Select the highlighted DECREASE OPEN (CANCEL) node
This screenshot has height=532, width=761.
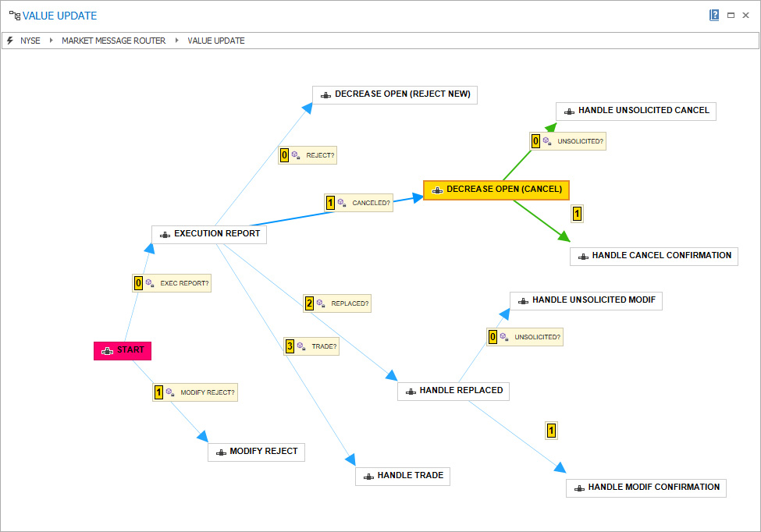click(x=496, y=189)
